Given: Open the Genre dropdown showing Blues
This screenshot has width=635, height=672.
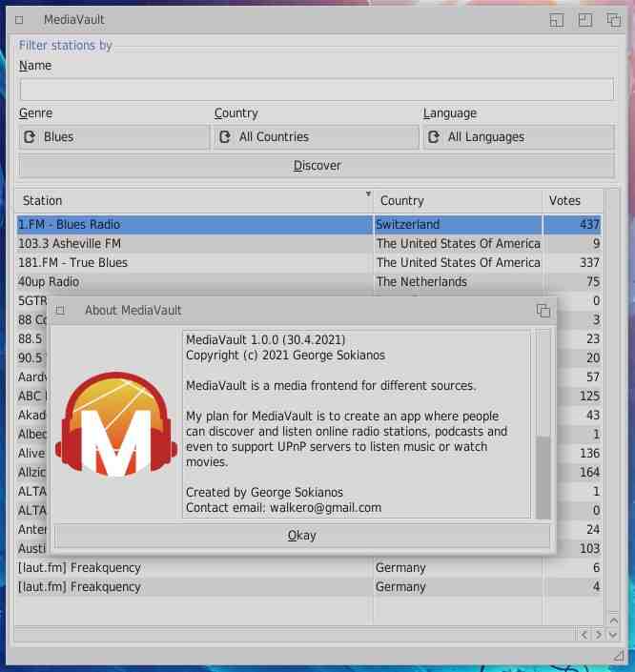Looking at the screenshot, I should tap(114, 137).
